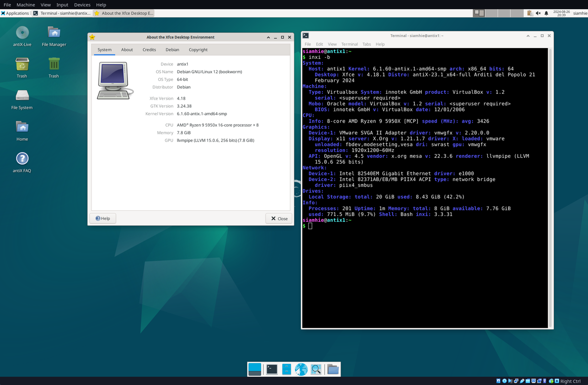The height and width of the screenshot is (385, 588).
Task: Click the GPU value llvmpipe in About dialog
Action: 216,140
